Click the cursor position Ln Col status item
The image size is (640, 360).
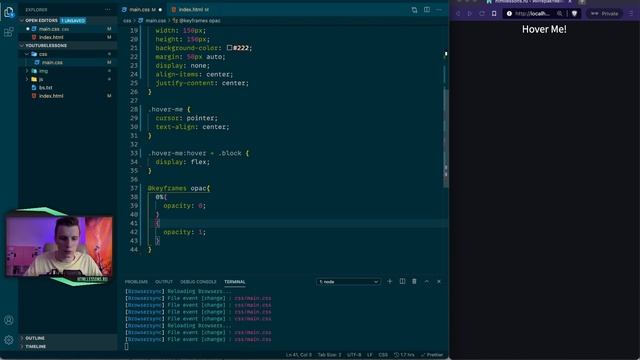299,355
